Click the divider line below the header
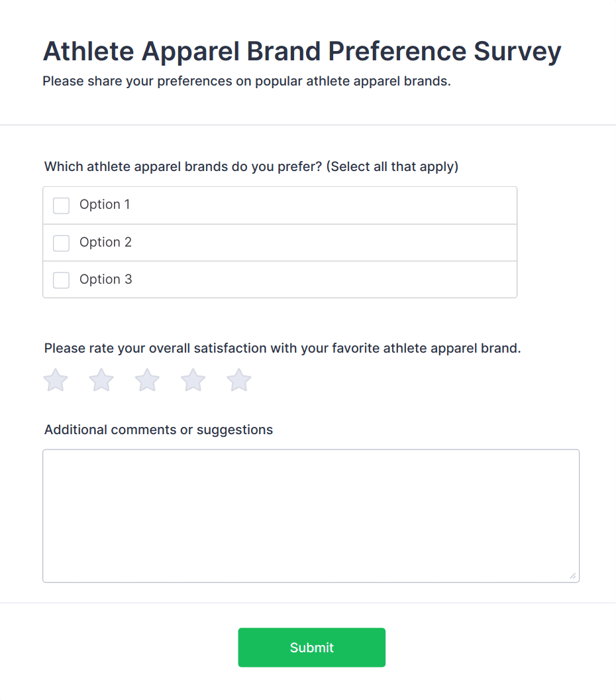 (308, 125)
